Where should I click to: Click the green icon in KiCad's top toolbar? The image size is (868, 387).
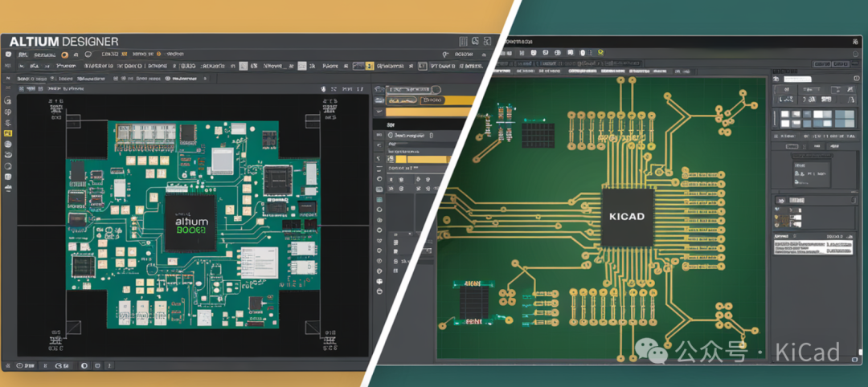[600, 52]
